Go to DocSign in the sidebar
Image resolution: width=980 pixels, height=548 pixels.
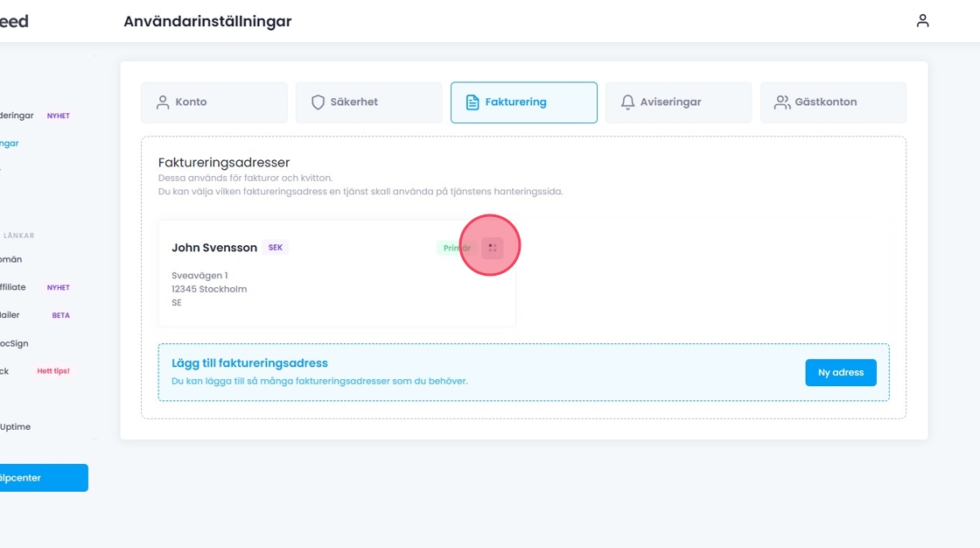14,344
